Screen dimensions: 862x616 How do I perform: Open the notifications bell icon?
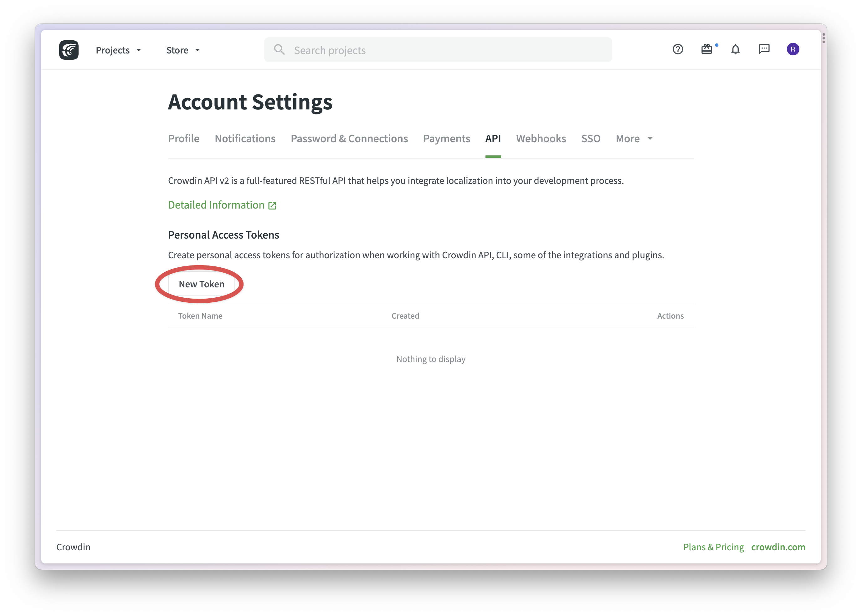(735, 49)
